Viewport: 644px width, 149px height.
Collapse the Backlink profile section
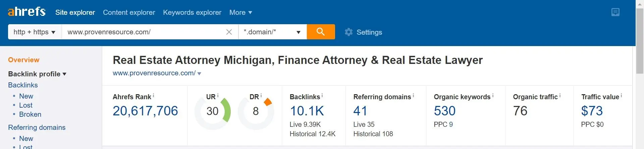click(x=37, y=74)
